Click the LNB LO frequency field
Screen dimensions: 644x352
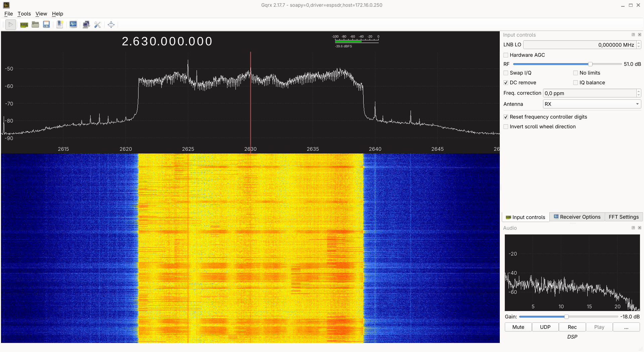coord(580,45)
